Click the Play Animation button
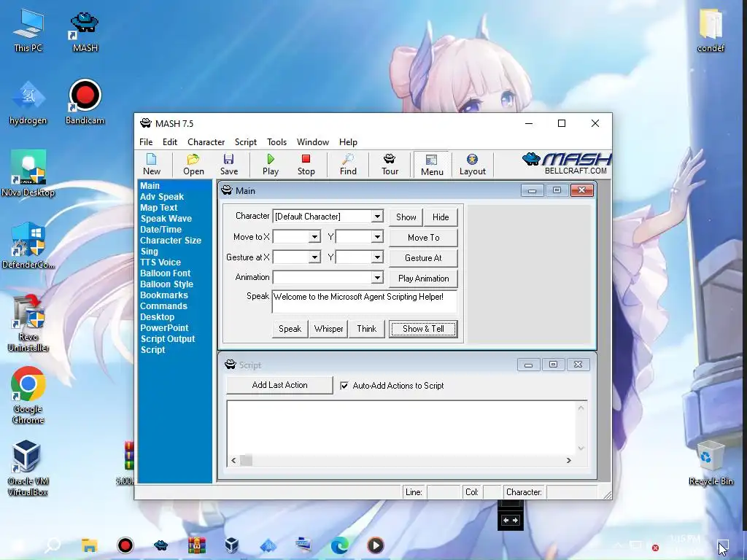Image resolution: width=747 pixels, height=560 pixels. (423, 278)
